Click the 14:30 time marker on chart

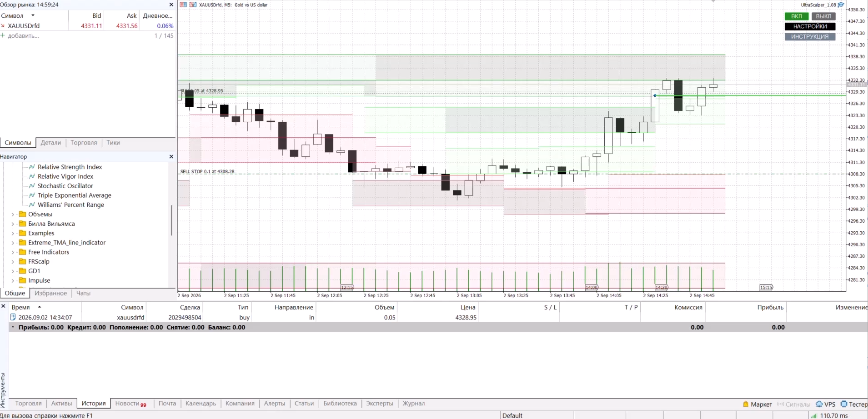tap(662, 288)
